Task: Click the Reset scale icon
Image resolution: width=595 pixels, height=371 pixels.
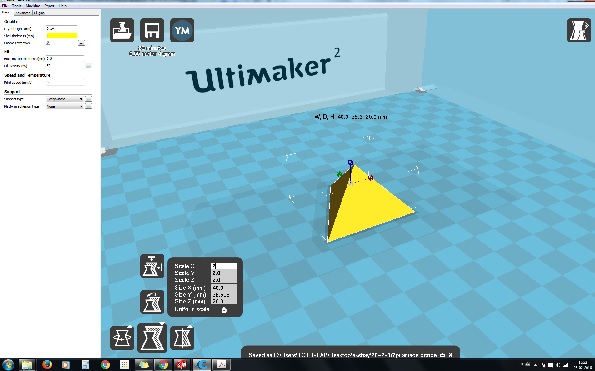Action: pos(152,302)
